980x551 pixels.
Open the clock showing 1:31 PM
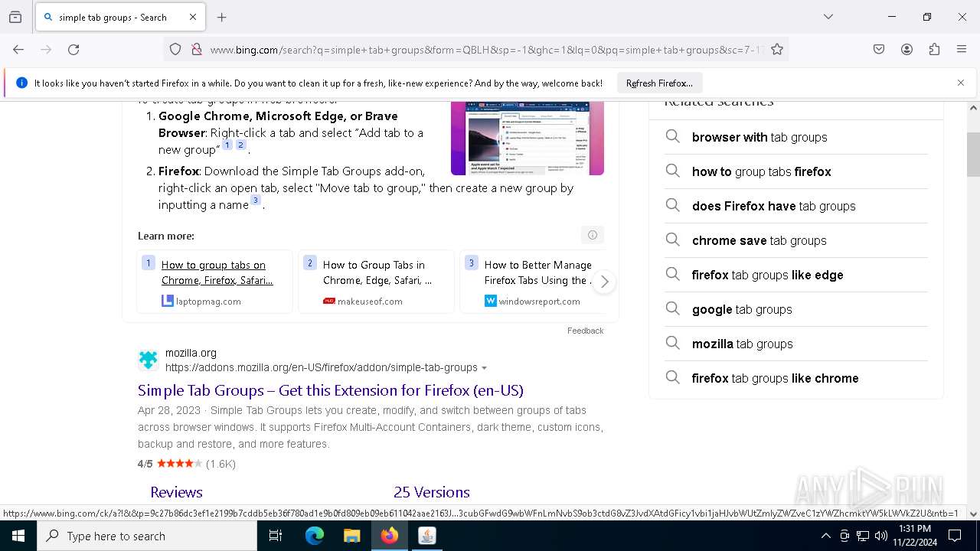pyautogui.click(x=914, y=536)
